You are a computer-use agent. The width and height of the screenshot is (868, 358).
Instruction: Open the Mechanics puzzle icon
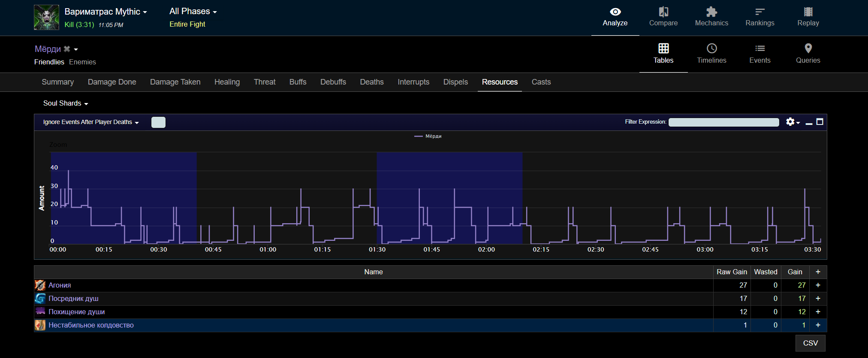coord(711,12)
